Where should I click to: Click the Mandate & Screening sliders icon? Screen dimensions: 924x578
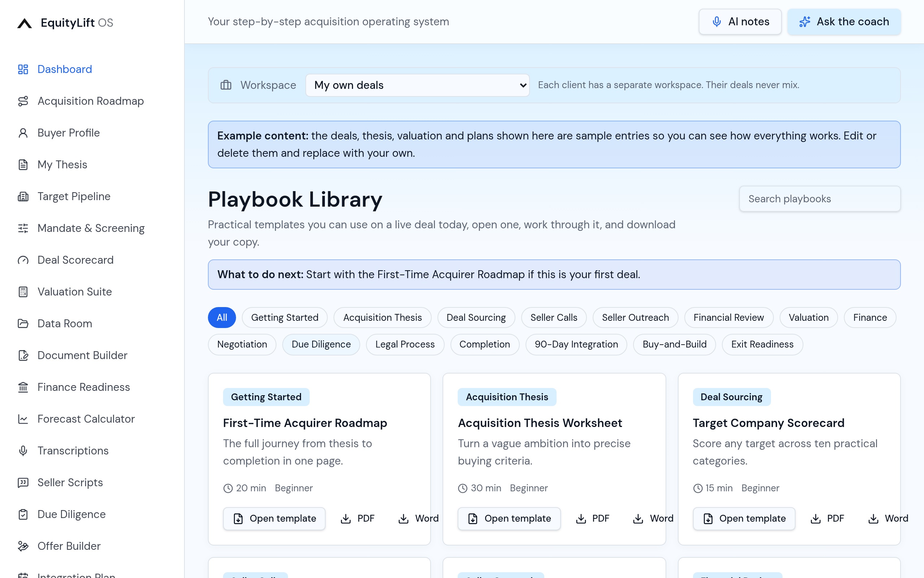click(x=23, y=228)
